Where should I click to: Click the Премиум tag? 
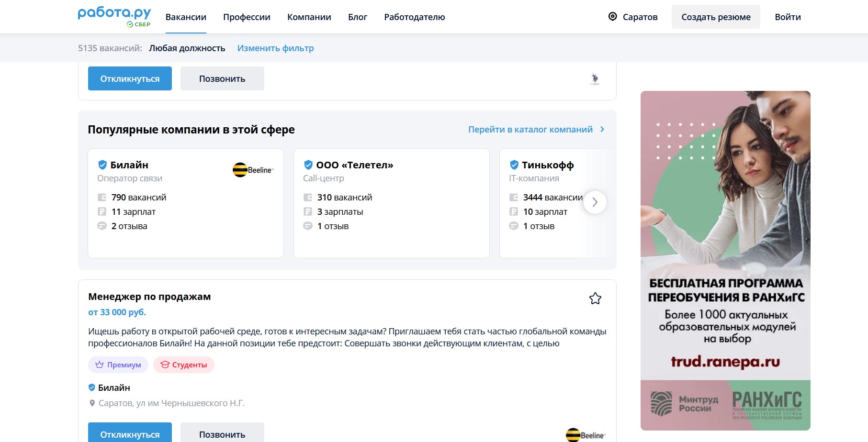(x=118, y=365)
